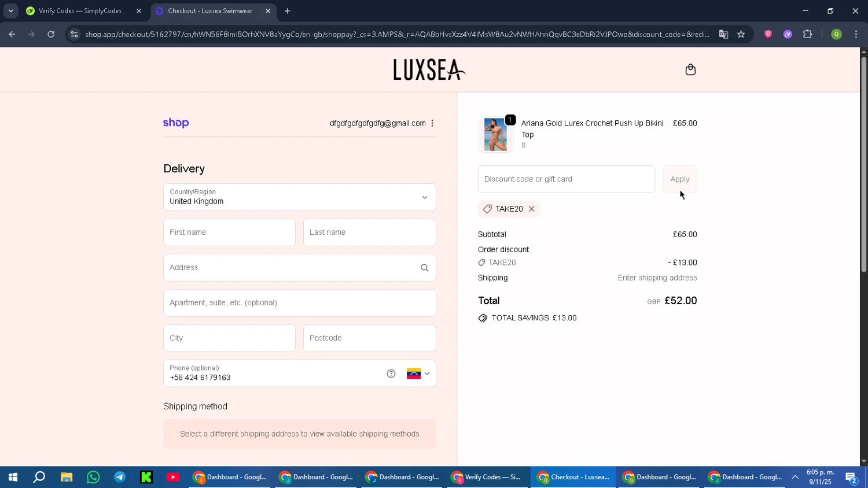
Task: Bookmark this page with the star
Action: click(x=741, y=35)
